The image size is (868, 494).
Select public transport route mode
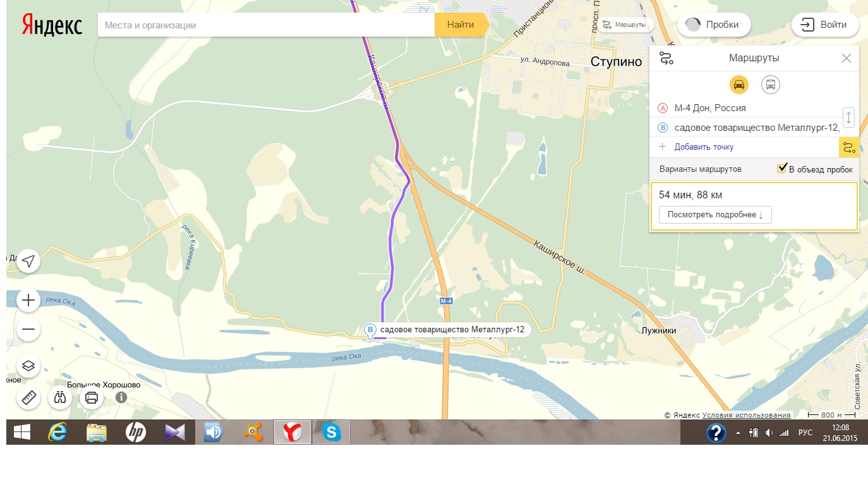coord(770,84)
